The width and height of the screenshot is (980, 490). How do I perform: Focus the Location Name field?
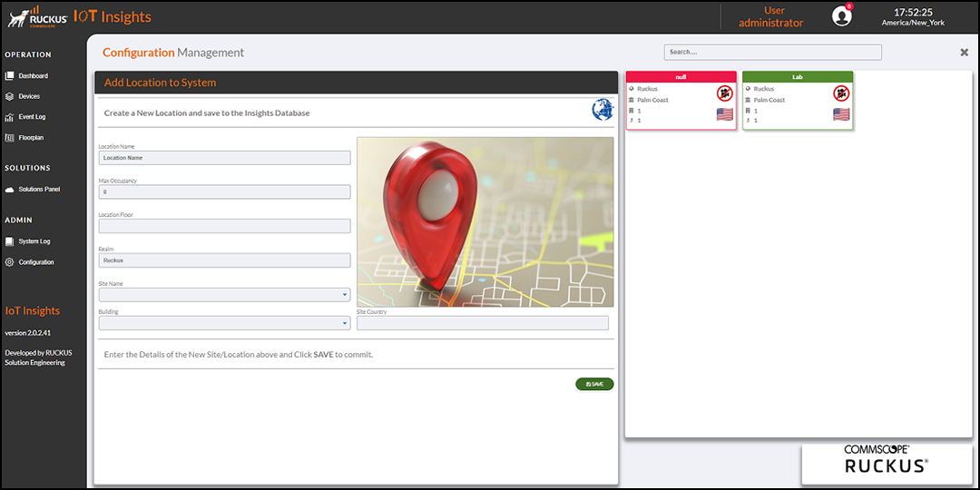224,158
